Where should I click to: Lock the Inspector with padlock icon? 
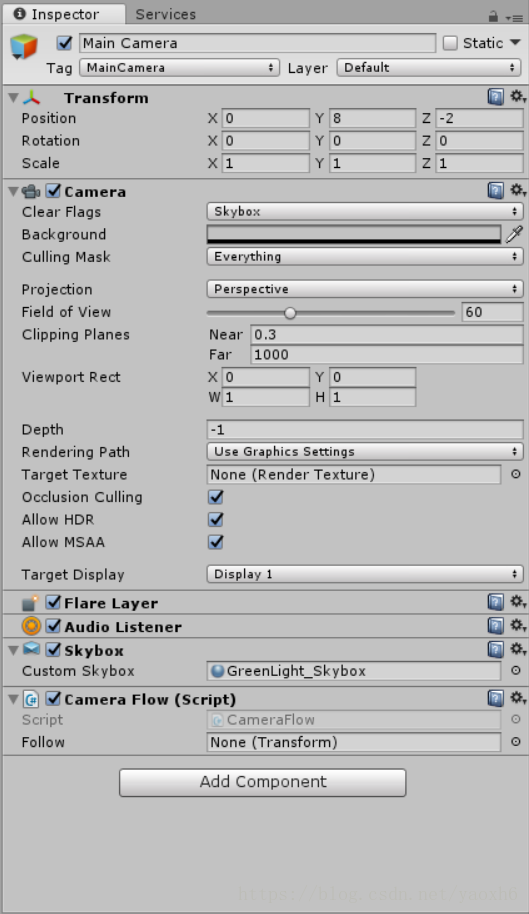click(x=493, y=17)
